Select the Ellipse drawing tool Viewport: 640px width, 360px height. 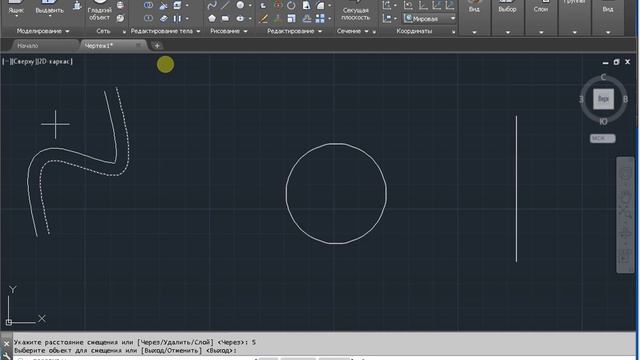coord(240,18)
